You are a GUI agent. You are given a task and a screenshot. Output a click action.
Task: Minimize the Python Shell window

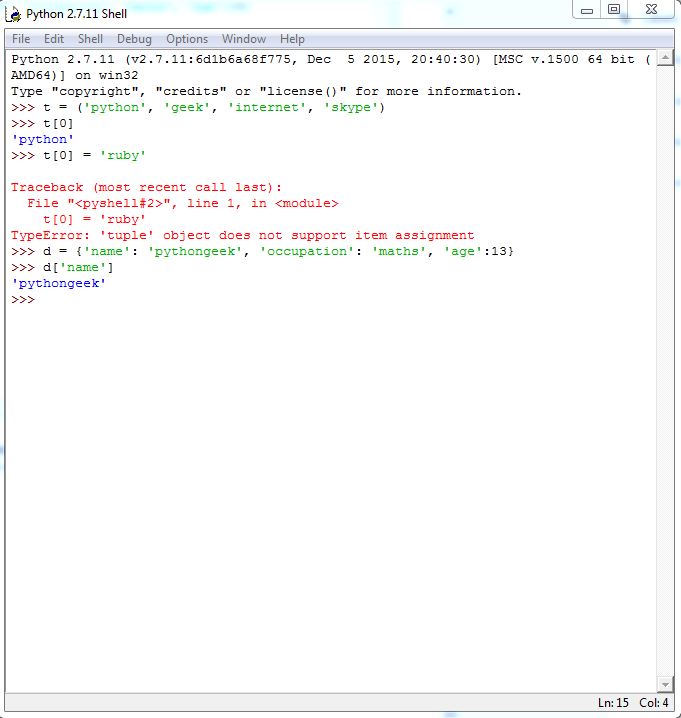pos(587,10)
